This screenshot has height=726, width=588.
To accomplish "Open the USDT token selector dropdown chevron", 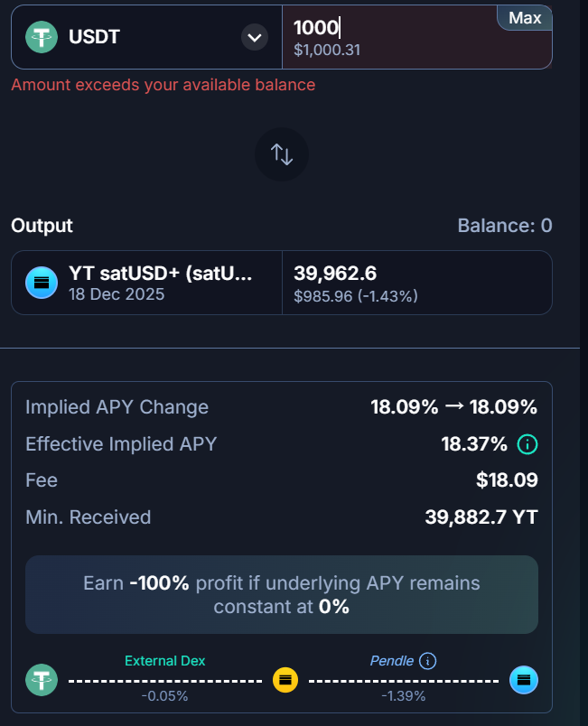I will [x=255, y=37].
